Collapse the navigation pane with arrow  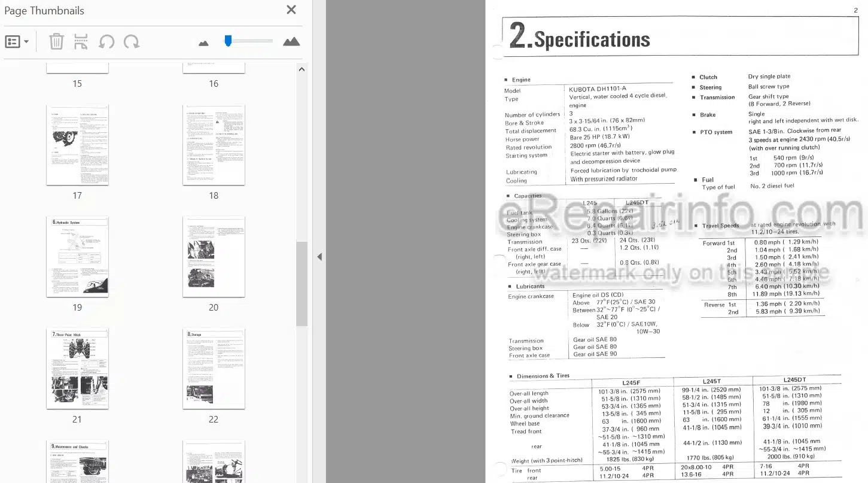pyautogui.click(x=319, y=257)
